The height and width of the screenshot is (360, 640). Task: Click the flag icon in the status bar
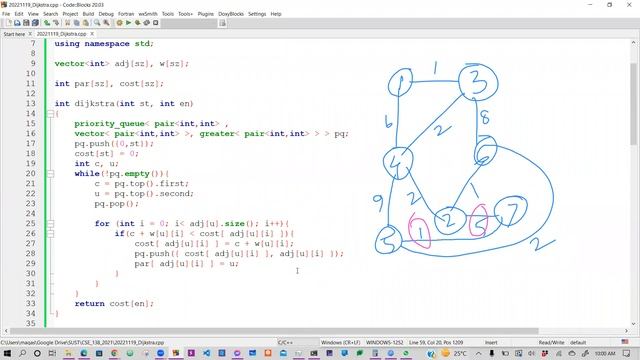[x=625, y=342]
